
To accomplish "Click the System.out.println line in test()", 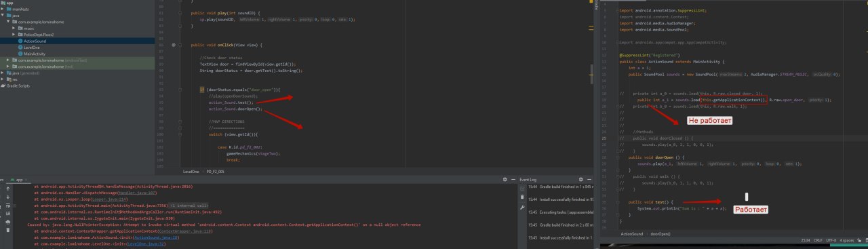I will coord(682,208).
